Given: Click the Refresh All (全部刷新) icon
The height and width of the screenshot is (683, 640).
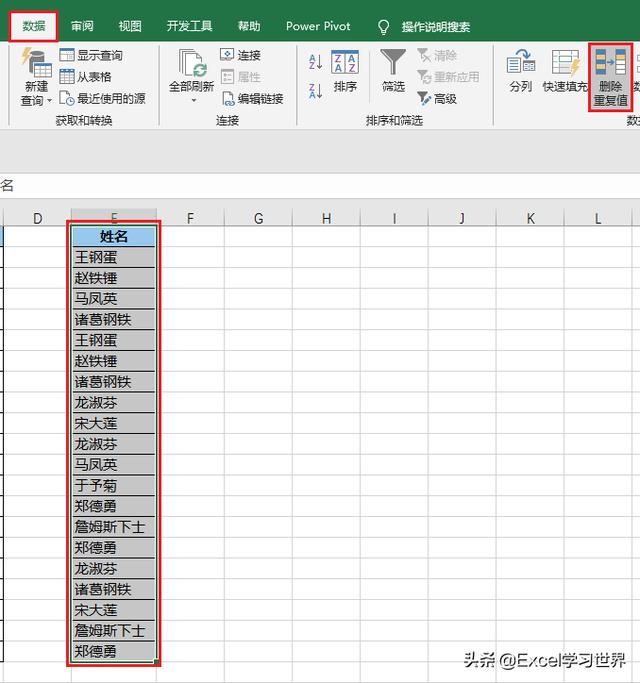Looking at the screenshot, I should [192, 63].
